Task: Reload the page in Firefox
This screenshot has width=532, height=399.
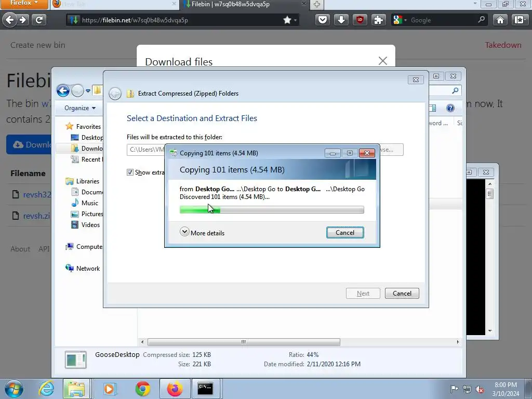Action: click(x=39, y=20)
